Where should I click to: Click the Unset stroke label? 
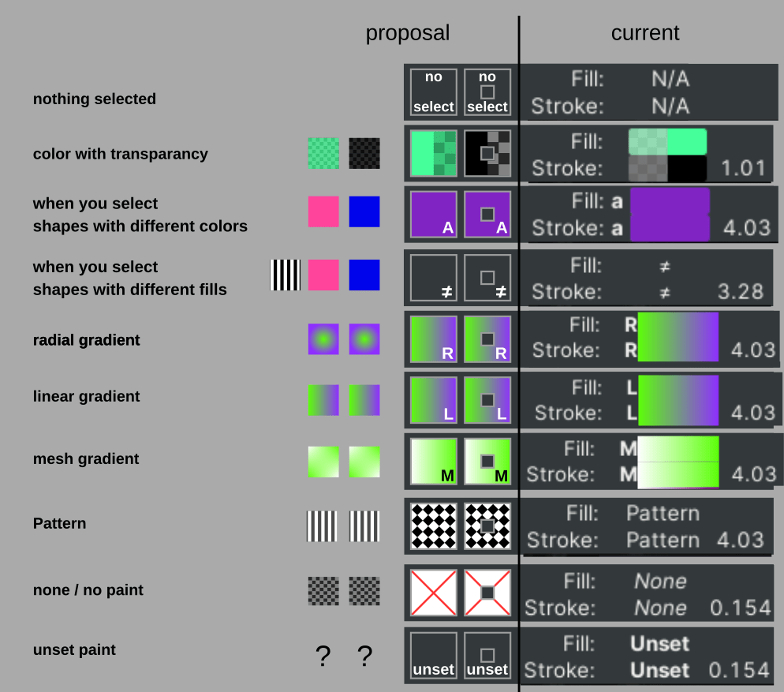click(x=659, y=671)
